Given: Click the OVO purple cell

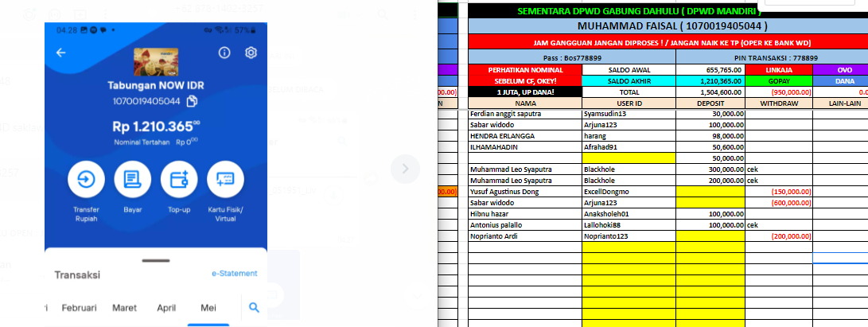Looking at the screenshot, I should [840, 70].
